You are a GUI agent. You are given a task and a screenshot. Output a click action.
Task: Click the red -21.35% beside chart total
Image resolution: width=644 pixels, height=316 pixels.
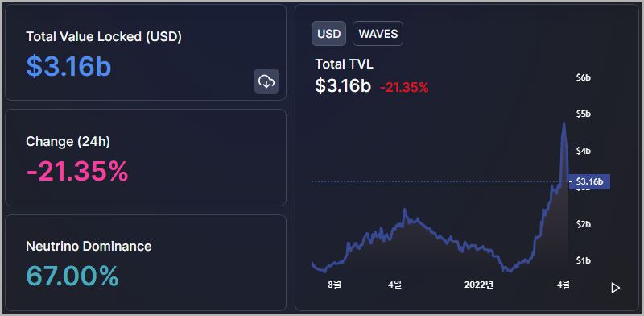404,87
